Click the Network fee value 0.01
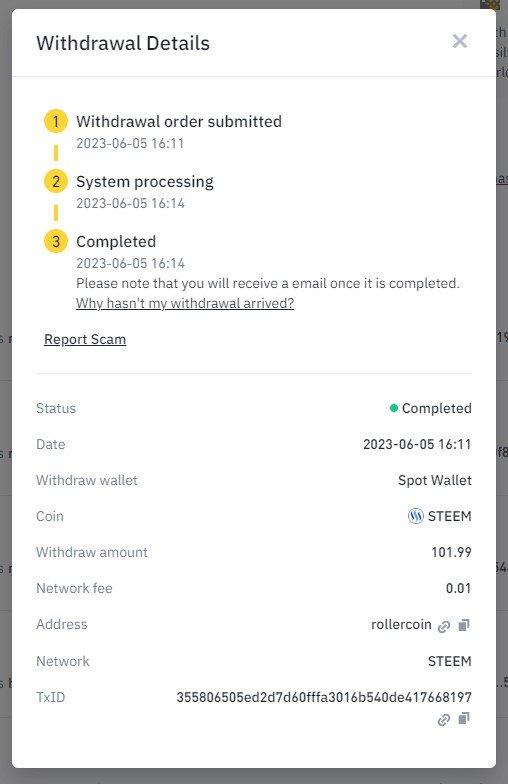The width and height of the screenshot is (508, 784). 458,588
